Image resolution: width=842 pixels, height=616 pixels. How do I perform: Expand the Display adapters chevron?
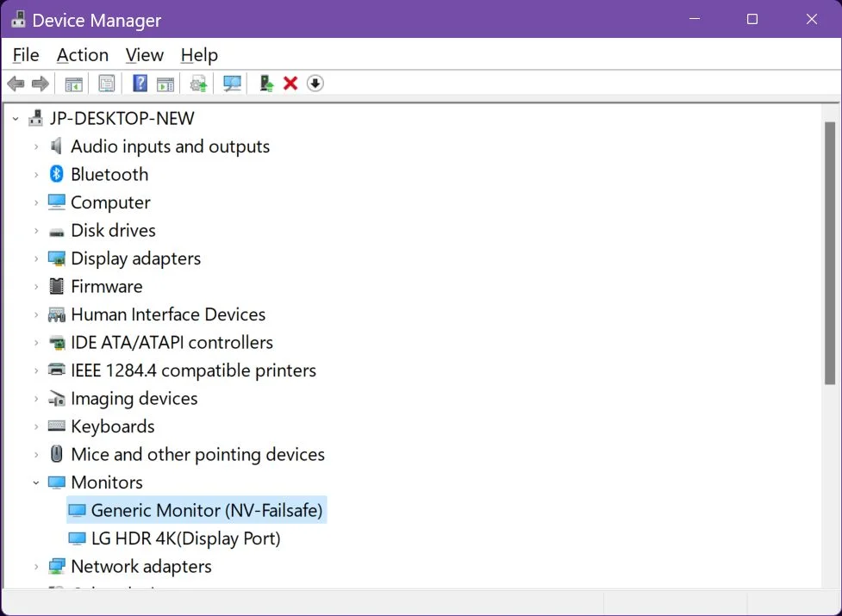(x=36, y=258)
